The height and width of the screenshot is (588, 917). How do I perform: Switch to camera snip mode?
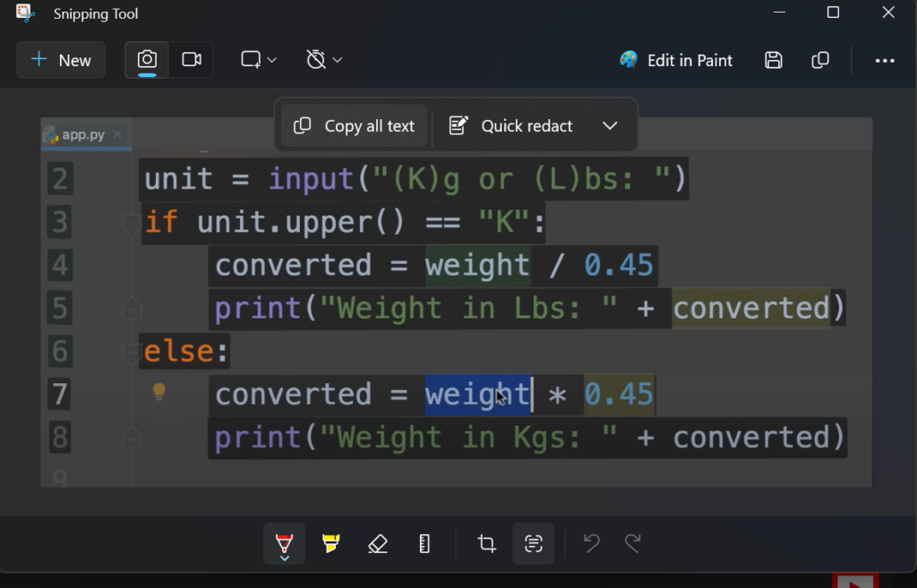click(x=146, y=60)
